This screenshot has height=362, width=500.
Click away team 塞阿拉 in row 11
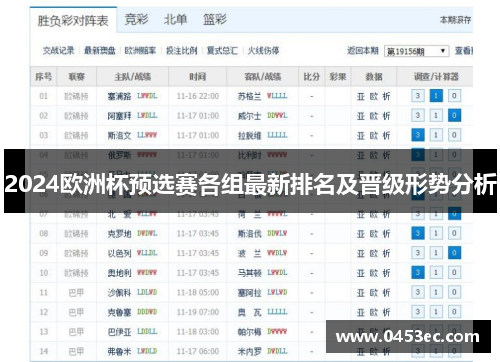[249, 293]
